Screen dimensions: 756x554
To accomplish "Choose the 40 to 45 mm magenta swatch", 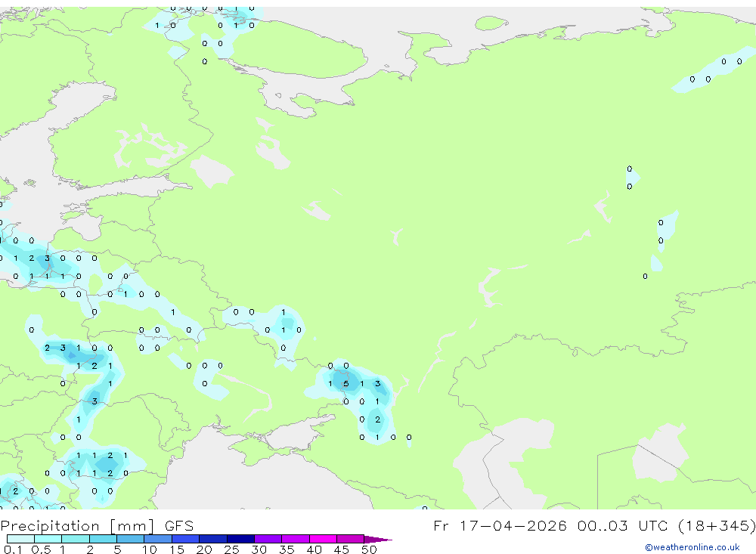I will click(x=323, y=539).
